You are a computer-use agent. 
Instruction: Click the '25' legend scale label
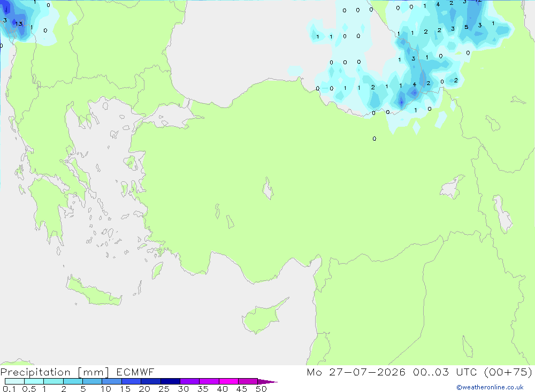(164, 389)
